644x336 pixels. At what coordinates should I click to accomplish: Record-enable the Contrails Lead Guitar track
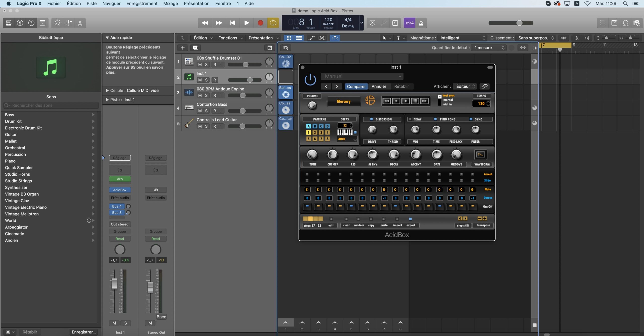click(215, 126)
